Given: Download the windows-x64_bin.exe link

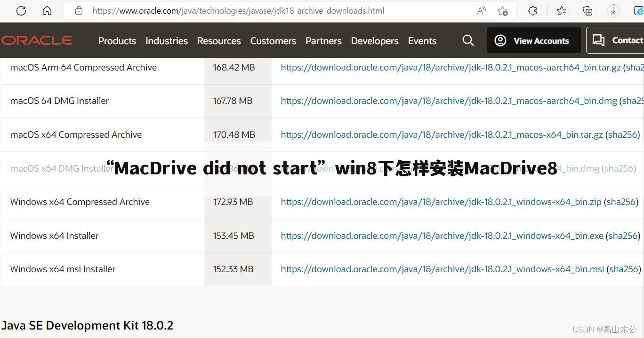Looking at the screenshot, I should point(442,236).
